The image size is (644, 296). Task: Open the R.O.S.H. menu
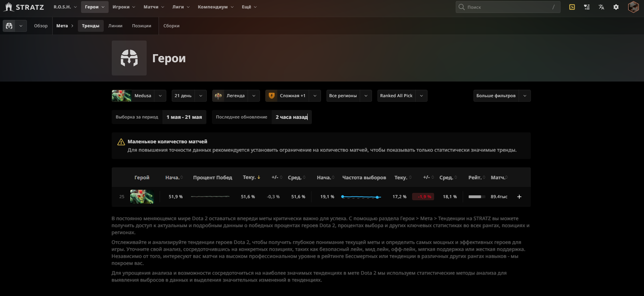tap(65, 7)
